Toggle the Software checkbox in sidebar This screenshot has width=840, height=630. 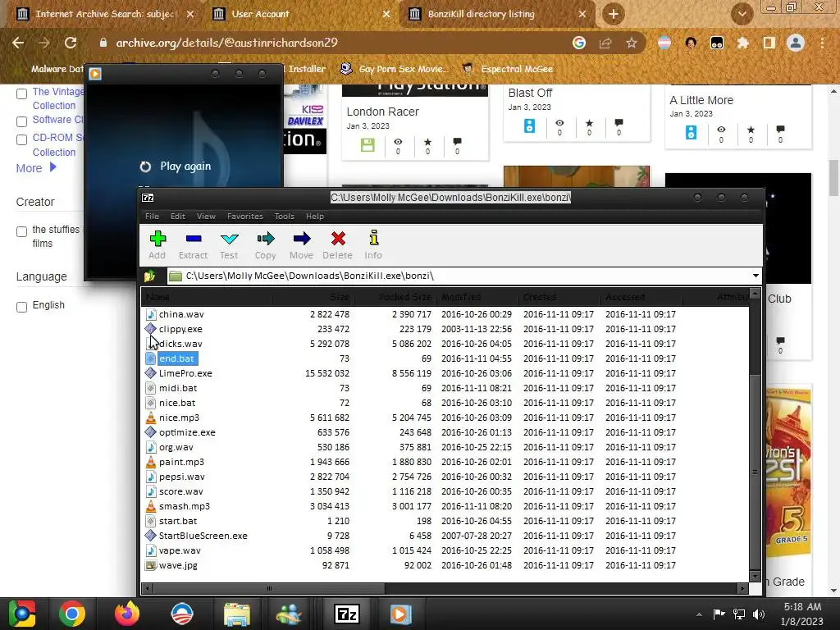(22, 121)
